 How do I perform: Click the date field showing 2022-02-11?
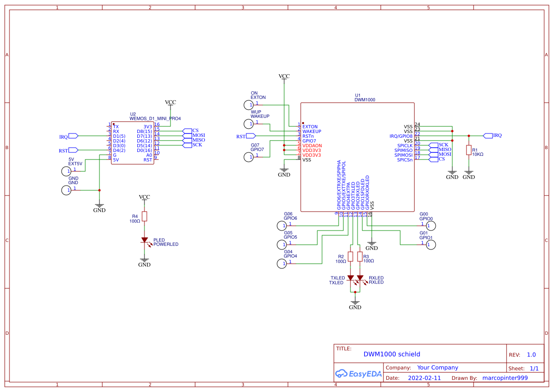[x=425, y=378]
